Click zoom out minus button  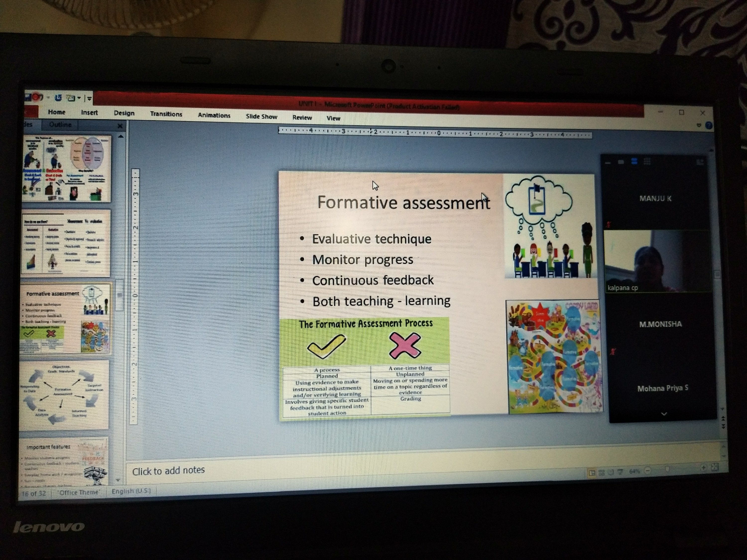pyautogui.click(x=648, y=471)
